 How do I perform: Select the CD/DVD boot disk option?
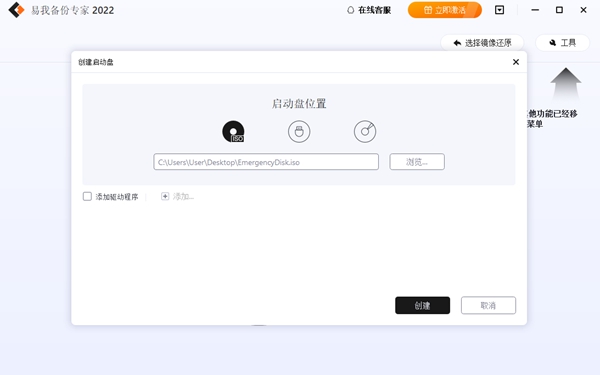point(365,132)
